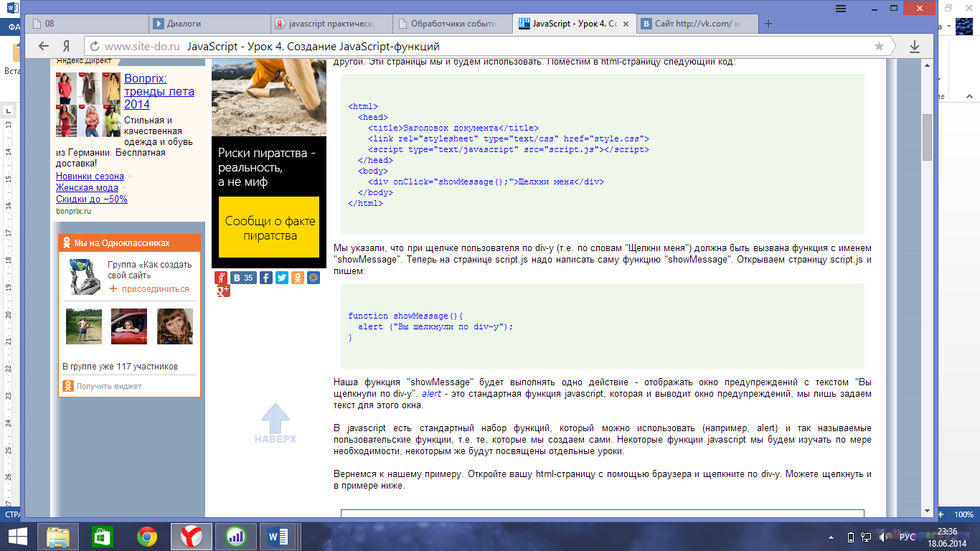Open the 'Скидки до −50%' link
980x551 pixels.
coord(92,199)
